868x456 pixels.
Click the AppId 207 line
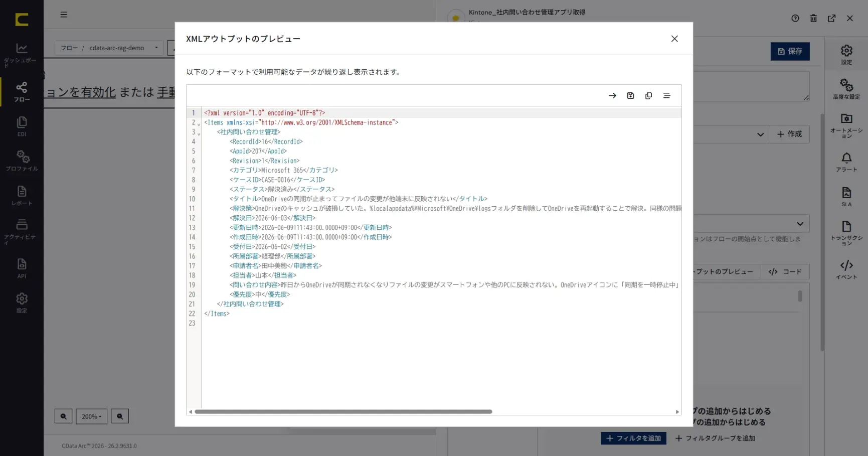[x=258, y=151]
